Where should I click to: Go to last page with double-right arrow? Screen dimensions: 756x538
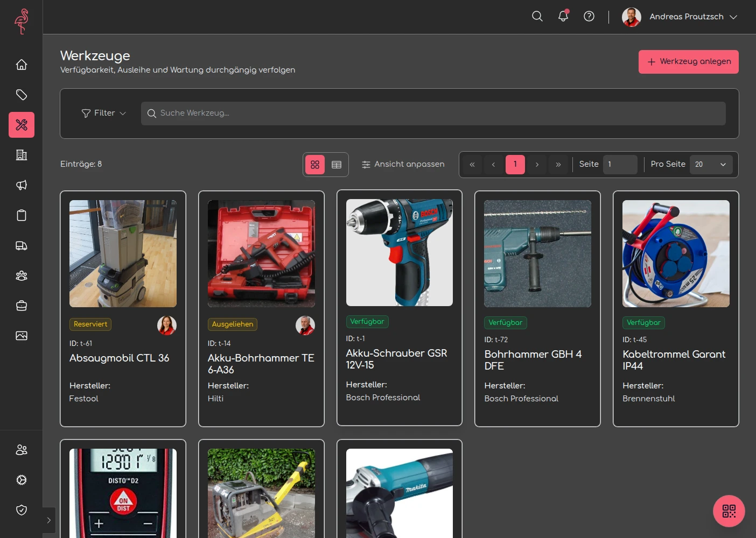click(x=558, y=165)
